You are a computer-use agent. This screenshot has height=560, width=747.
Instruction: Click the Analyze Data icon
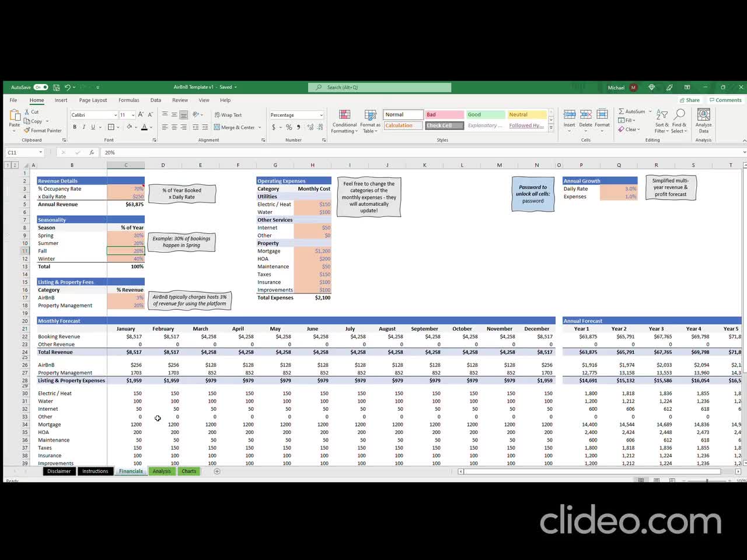click(x=703, y=120)
